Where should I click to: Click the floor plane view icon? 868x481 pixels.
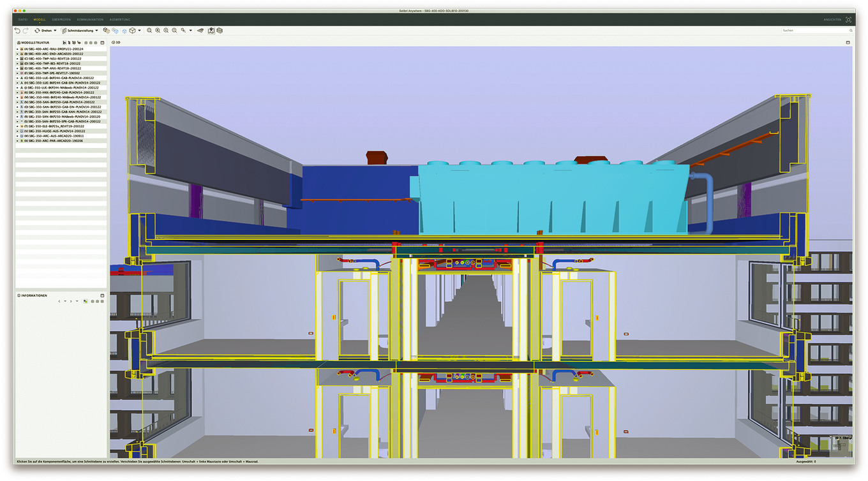point(200,31)
